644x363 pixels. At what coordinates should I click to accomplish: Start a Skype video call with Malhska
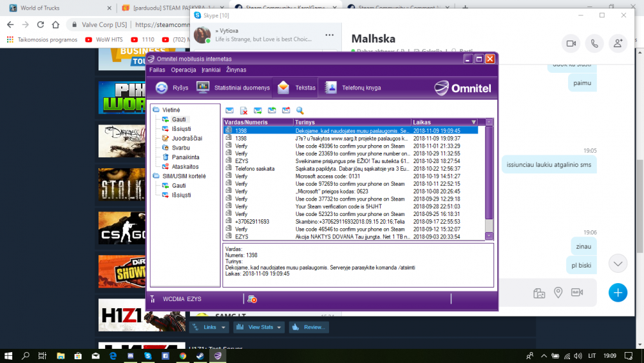coord(571,44)
